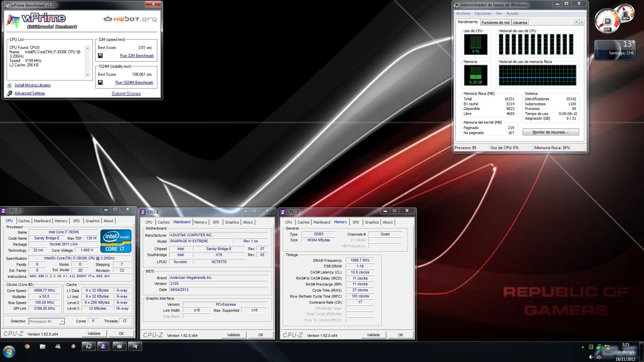Open About tab in right CPU-Z Memory window

(x=388, y=222)
